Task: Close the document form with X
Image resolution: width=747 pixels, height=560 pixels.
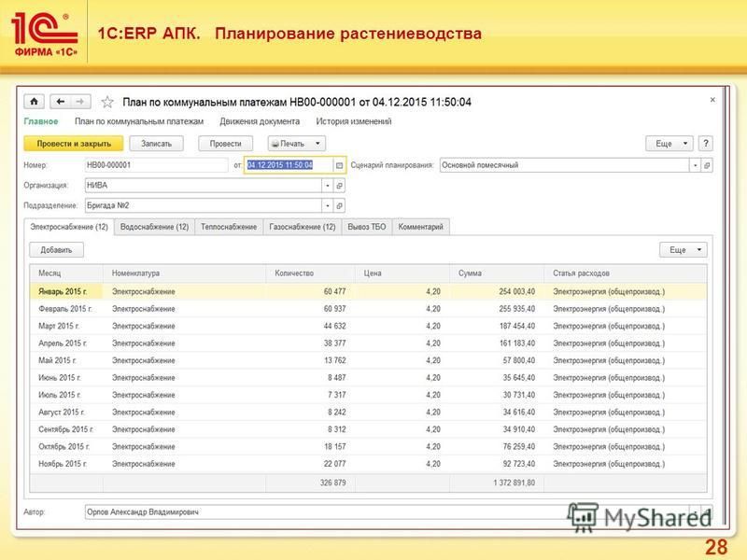Action: pos(712,100)
